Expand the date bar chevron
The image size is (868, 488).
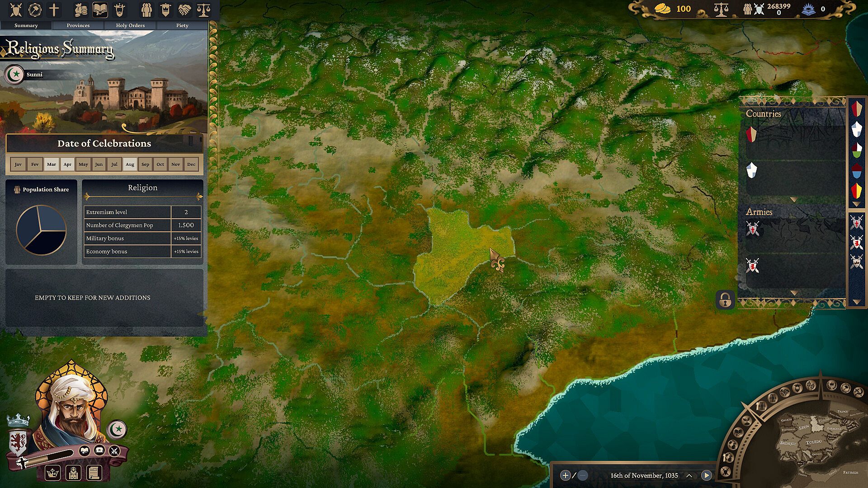click(x=689, y=475)
